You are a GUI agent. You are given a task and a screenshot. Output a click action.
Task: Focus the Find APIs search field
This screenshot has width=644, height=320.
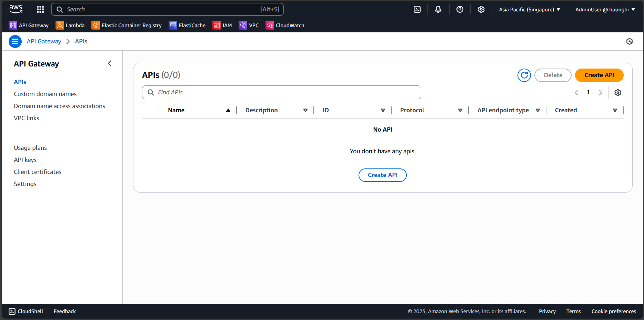(281, 92)
